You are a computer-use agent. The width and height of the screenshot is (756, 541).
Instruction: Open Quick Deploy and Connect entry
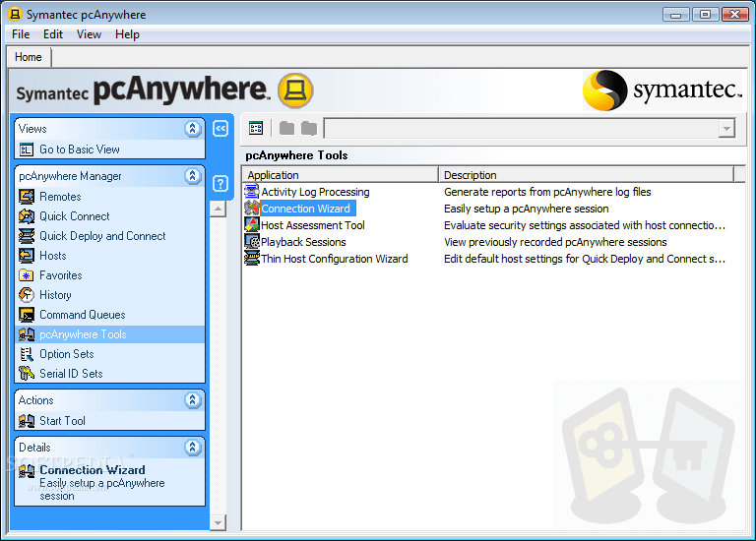(x=102, y=236)
